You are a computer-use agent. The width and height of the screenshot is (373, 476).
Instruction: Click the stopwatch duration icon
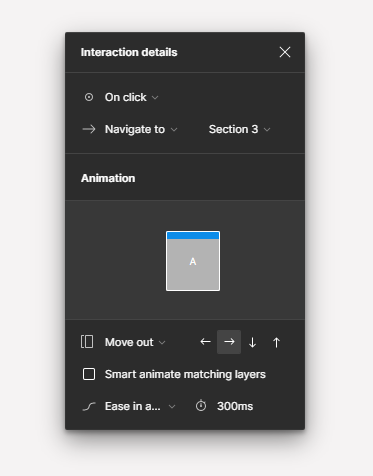[x=201, y=406]
